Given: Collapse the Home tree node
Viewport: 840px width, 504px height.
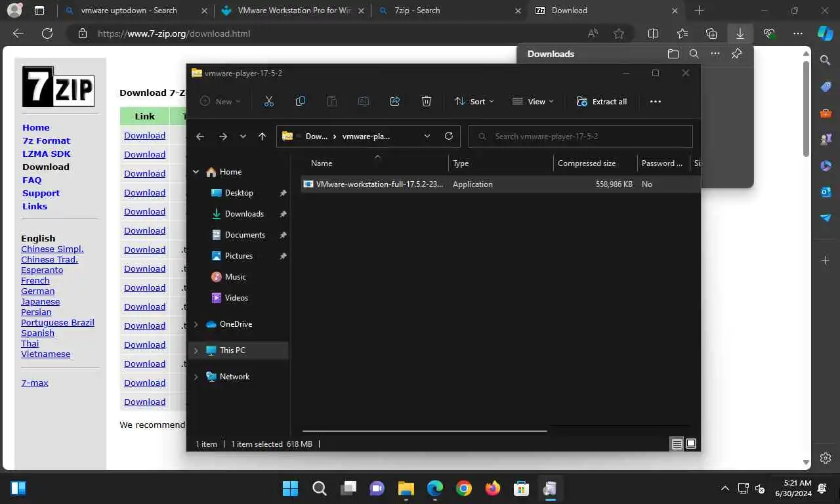Looking at the screenshot, I should (196, 172).
